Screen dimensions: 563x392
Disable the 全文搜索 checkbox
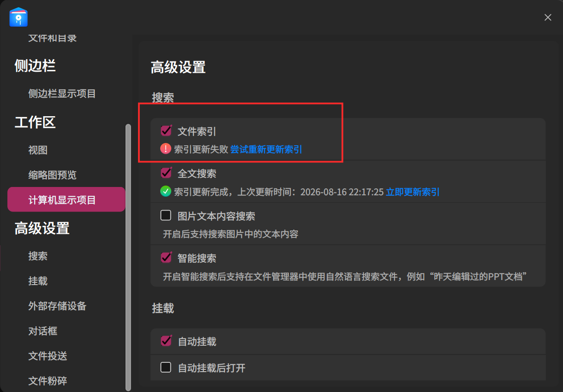(166, 173)
